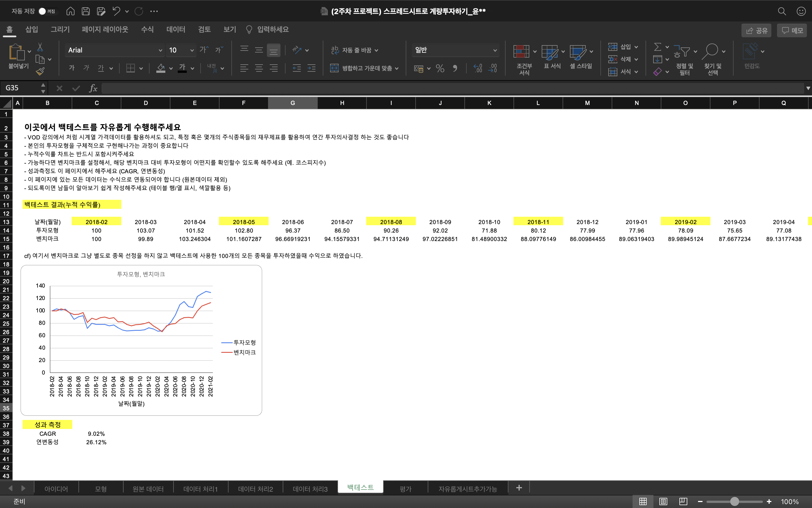
Task: Click the align left icon
Action: coord(244,68)
